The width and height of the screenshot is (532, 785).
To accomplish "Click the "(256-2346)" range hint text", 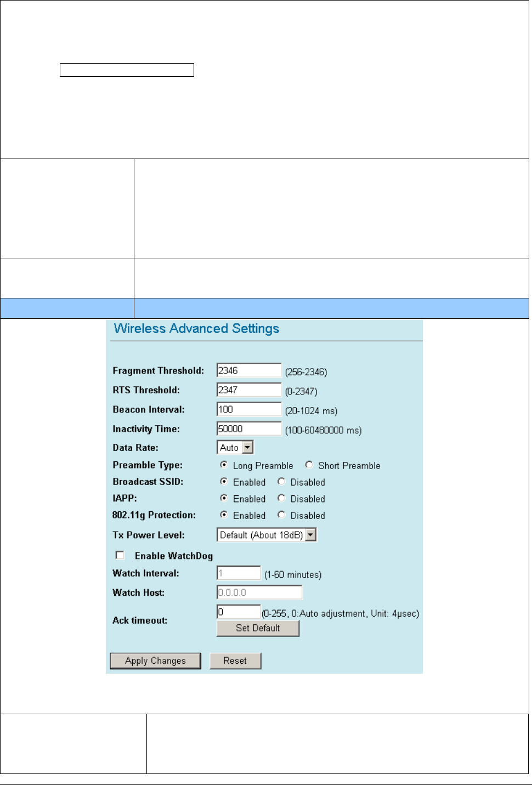I will coord(306,372).
